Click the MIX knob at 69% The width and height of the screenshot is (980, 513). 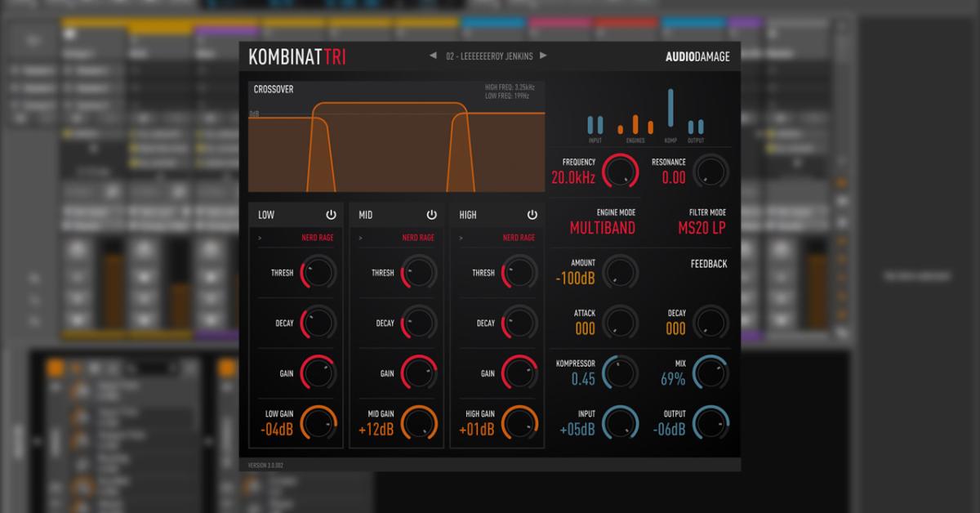coord(709,372)
